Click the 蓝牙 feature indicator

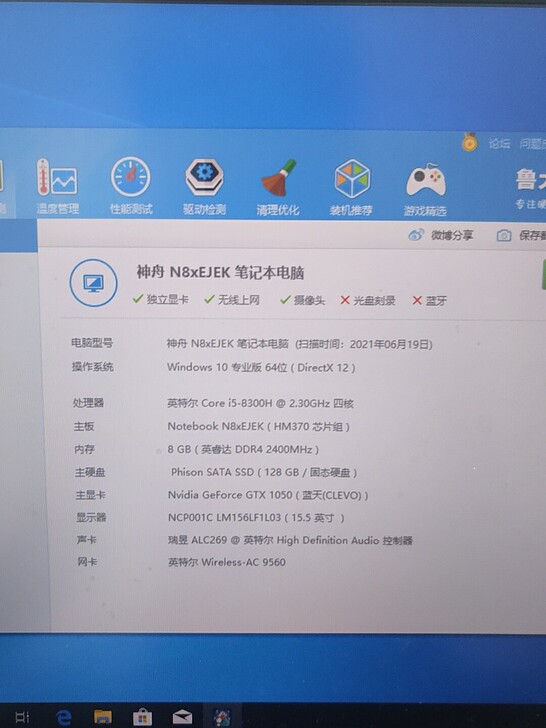point(429,301)
